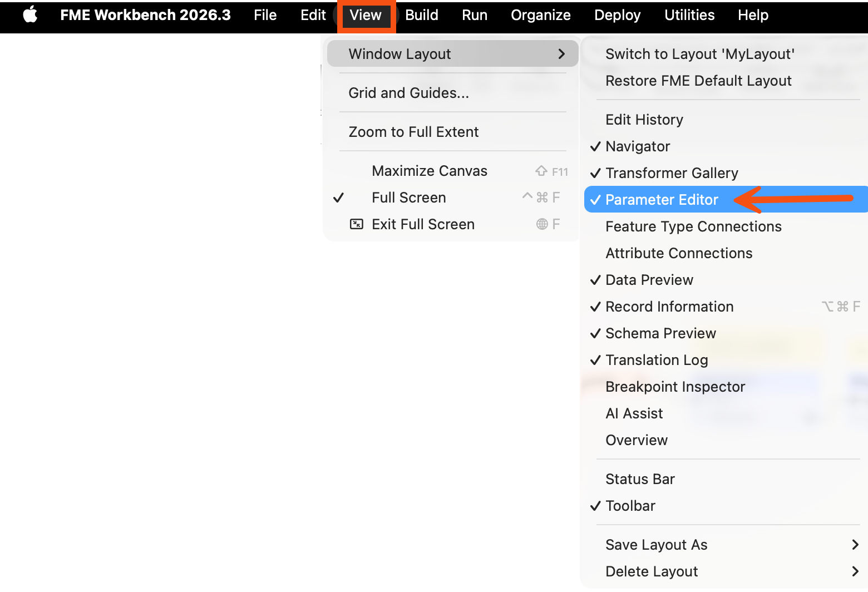The width and height of the screenshot is (868, 592).
Task: Toggle Full Screen mode off
Action: point(452,198)
